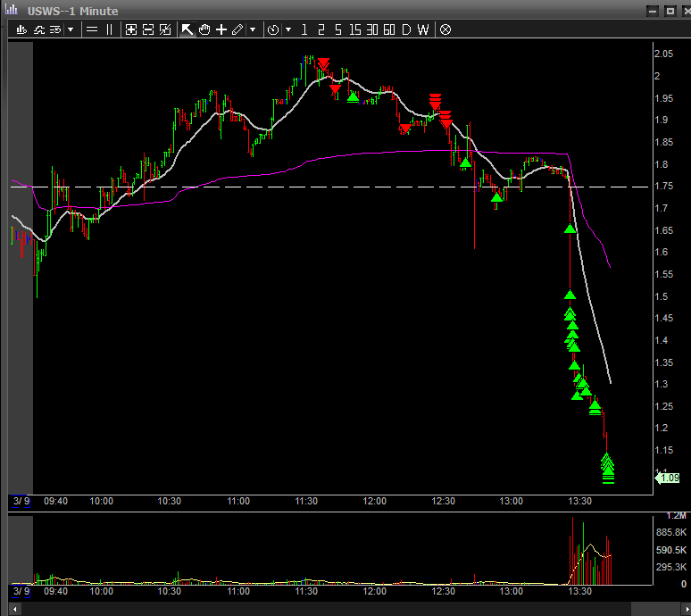Click the 3/9 date label under volume chart

21,591
